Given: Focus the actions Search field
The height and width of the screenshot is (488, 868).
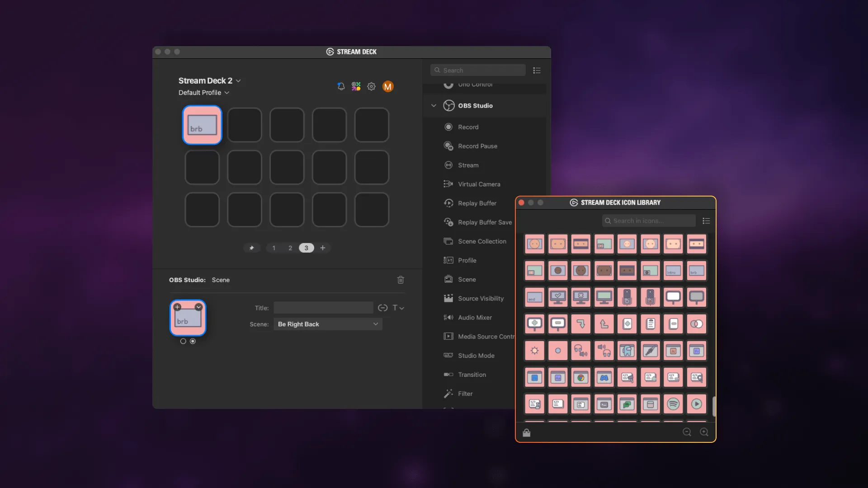Looking at the screenshot, I should click(478, 70).
